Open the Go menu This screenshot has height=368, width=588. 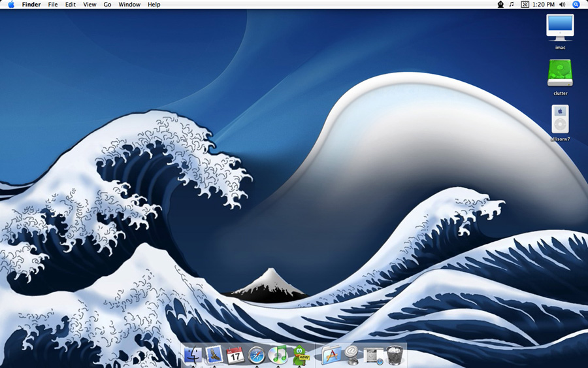pyautogui.click(x=107, y=5)
